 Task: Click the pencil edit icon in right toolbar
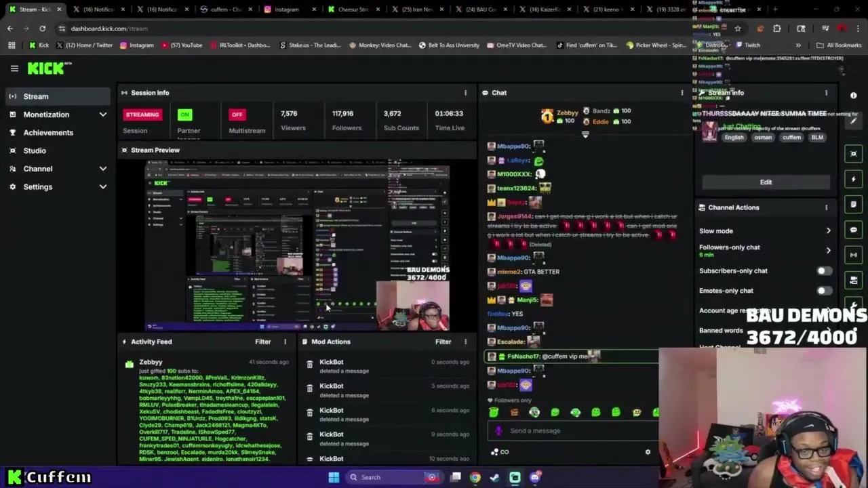(x=854, y=121)
